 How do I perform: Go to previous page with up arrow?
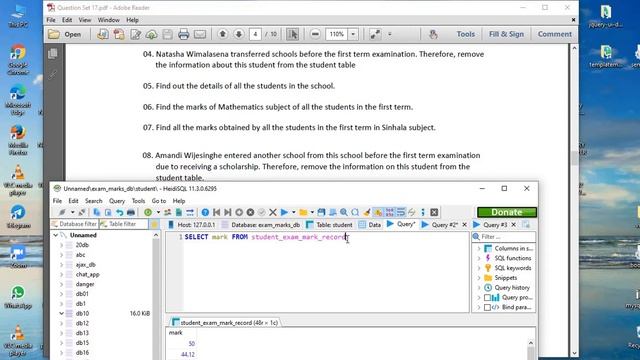(x=222, y=34)
